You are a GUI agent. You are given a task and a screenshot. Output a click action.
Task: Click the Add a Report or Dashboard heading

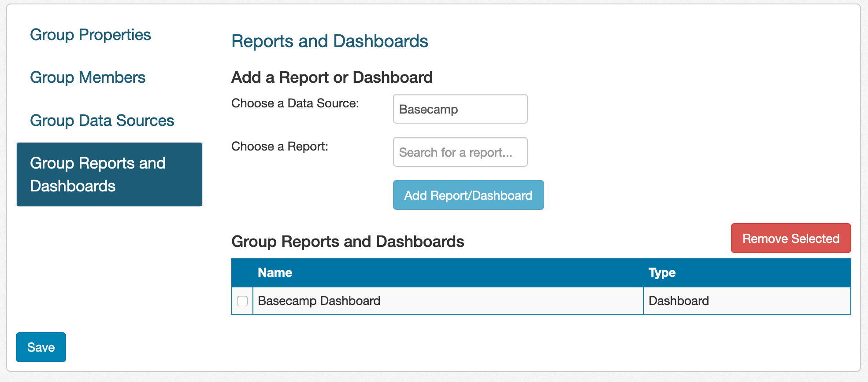pos(332,77)
